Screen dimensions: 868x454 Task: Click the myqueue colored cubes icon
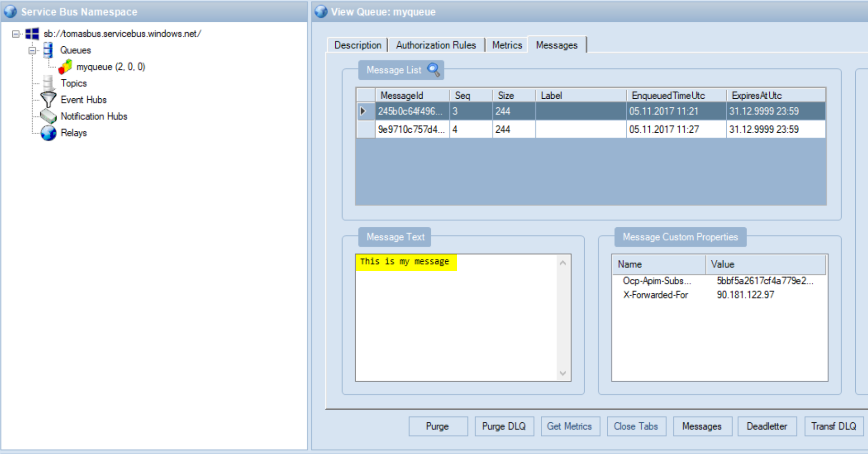point(65,67)
